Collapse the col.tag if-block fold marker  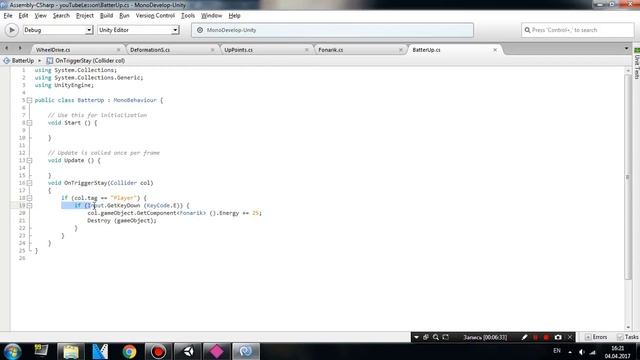click(x=29, y=198)
